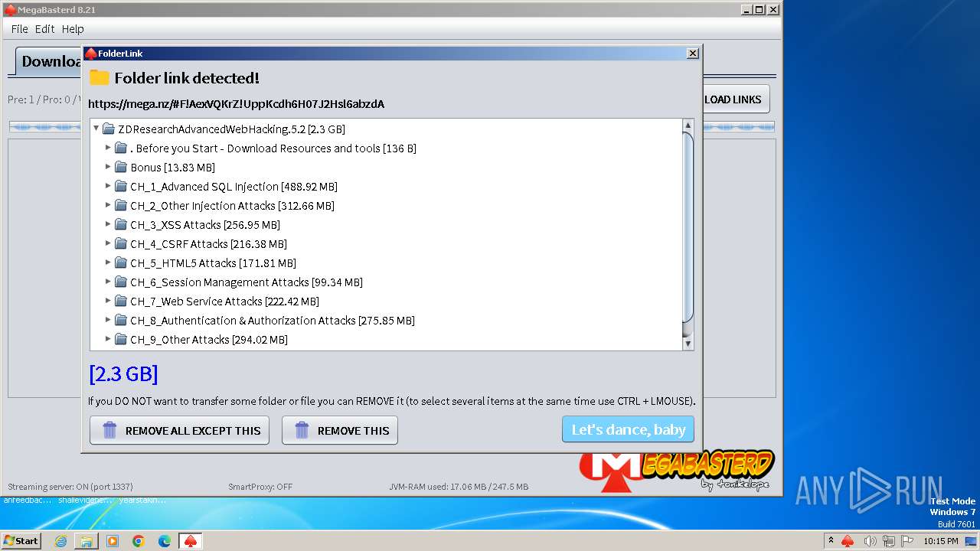The width and height of the screenshot is (980, 551).
Task: Click REMOVE ALL EXCEPT THIS button
Action: (179, 430)
